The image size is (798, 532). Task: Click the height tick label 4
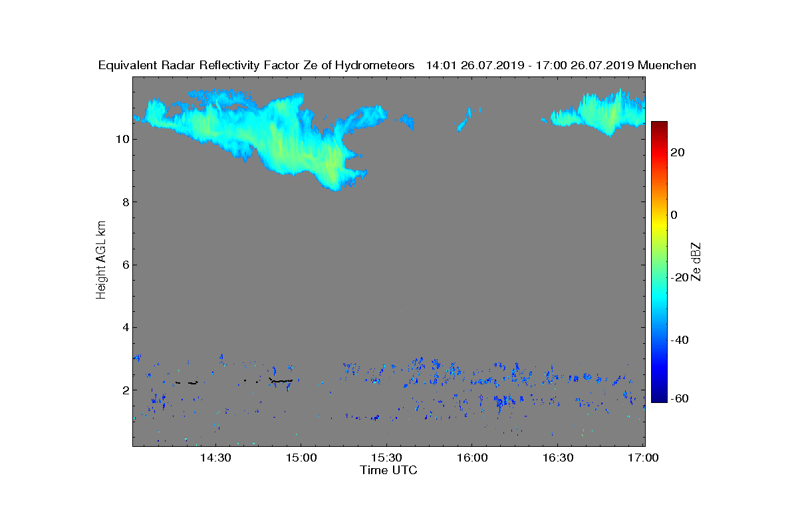point(125,327)
